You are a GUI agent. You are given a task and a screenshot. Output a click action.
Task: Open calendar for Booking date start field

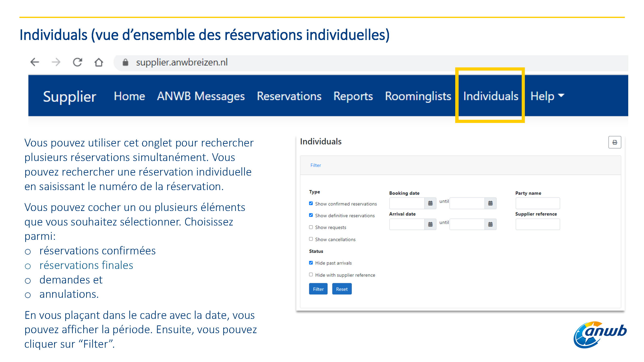click(430, 203)
